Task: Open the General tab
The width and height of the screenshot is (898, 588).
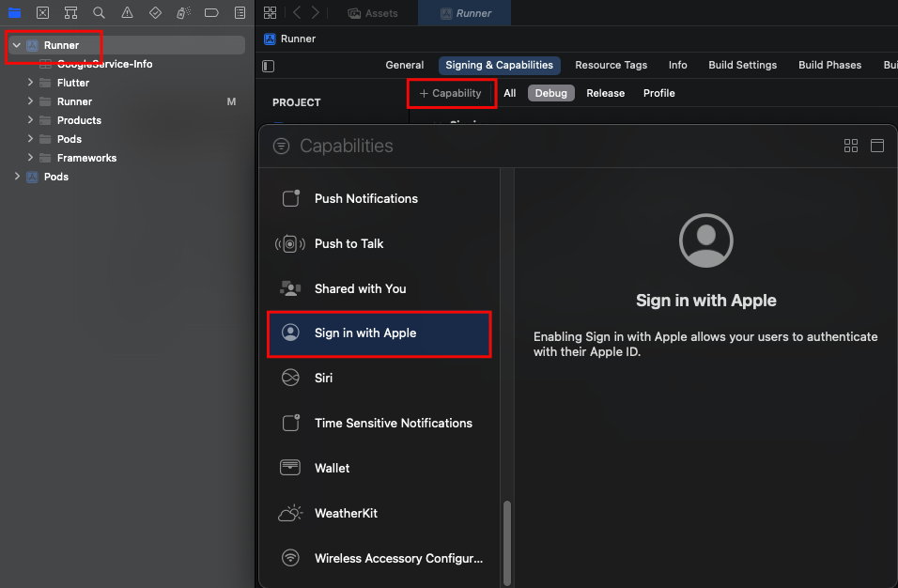Action: 404,65
